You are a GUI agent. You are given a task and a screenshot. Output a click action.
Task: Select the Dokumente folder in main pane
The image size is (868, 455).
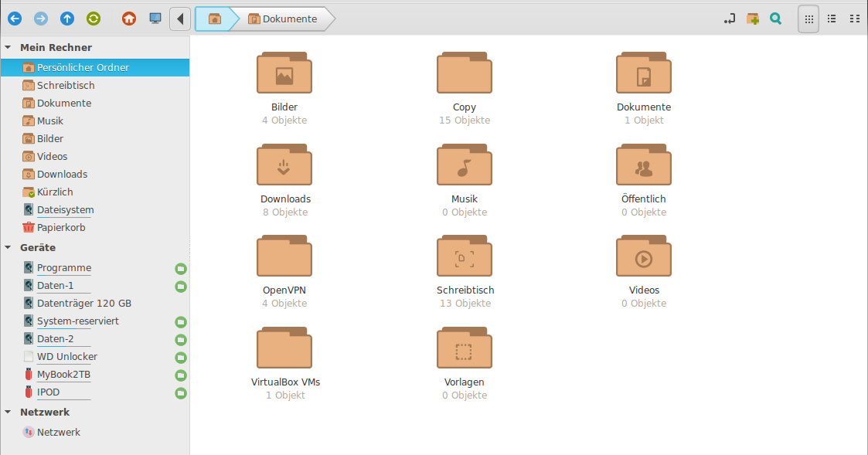click(644, 73)
